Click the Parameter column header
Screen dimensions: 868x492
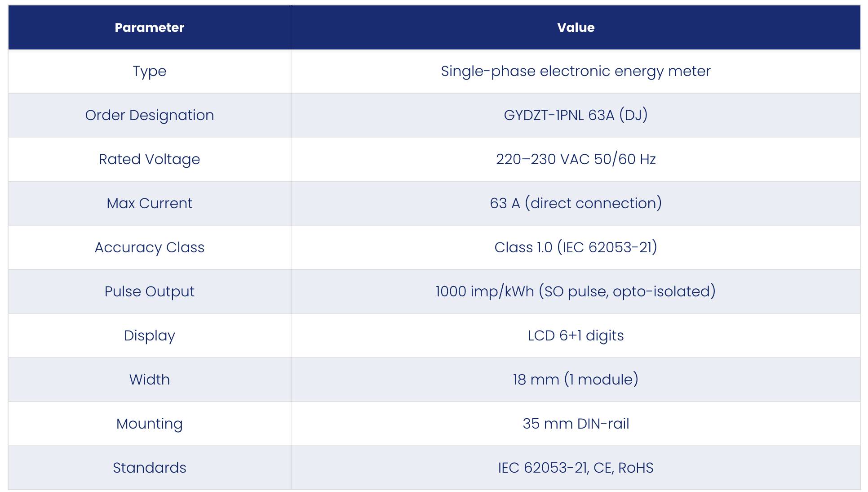pos(150,27)
